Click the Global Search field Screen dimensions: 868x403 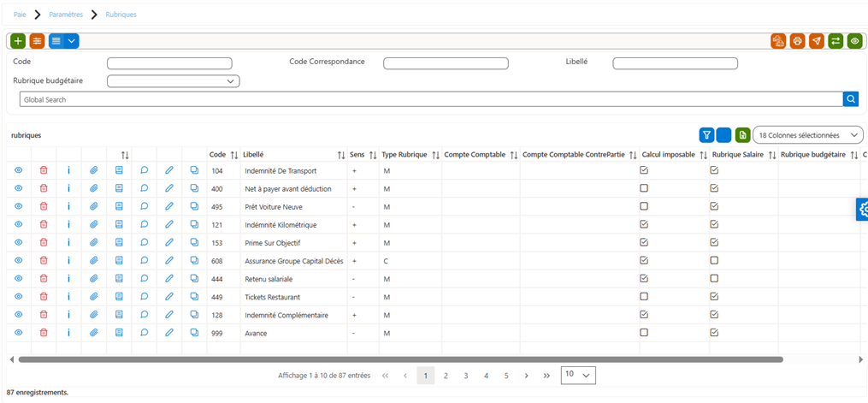431,99
